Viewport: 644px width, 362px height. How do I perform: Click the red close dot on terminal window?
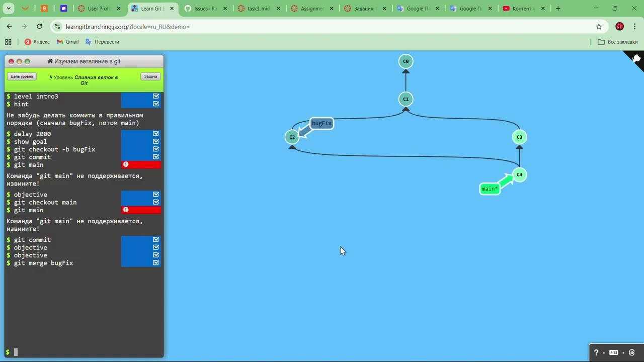[11, 61]
